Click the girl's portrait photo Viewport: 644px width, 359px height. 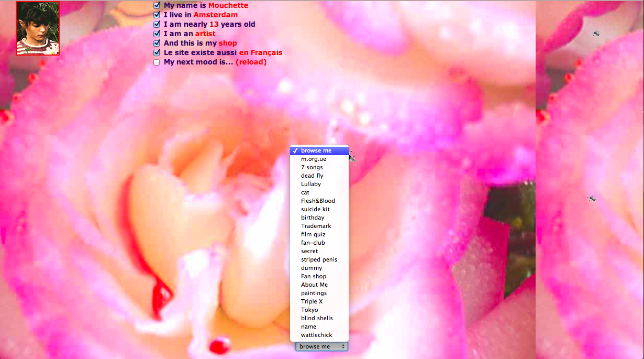click(38, 28)
